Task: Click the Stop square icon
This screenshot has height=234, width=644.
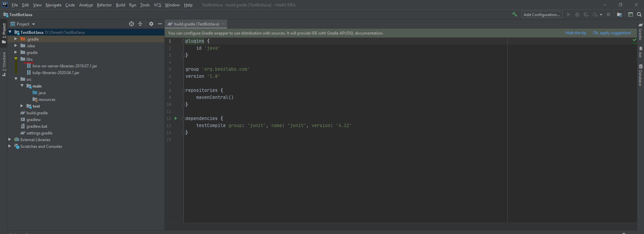Action: [608, 14]
